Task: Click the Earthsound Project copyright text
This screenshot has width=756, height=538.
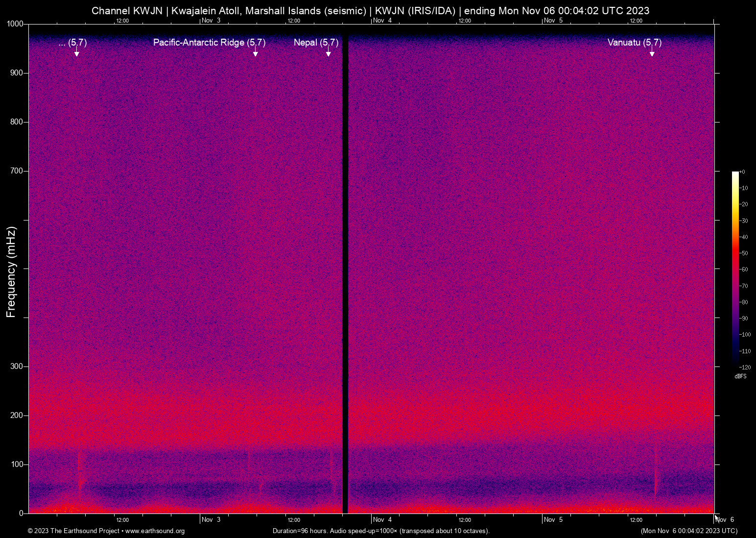Action: tap(106, 531)
